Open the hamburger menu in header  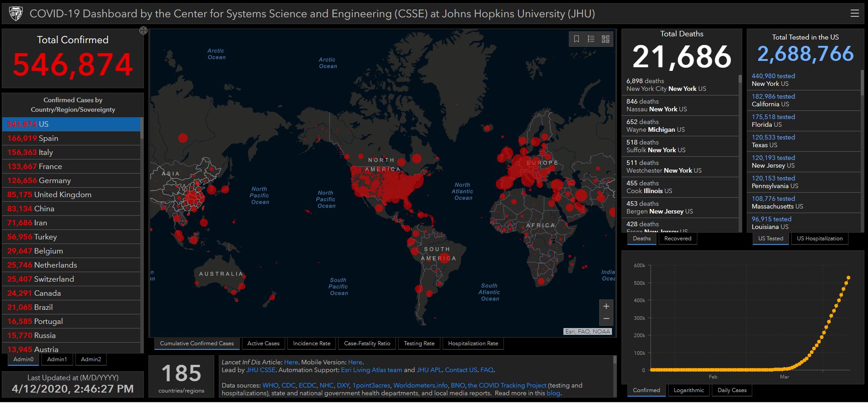(854, 13)
